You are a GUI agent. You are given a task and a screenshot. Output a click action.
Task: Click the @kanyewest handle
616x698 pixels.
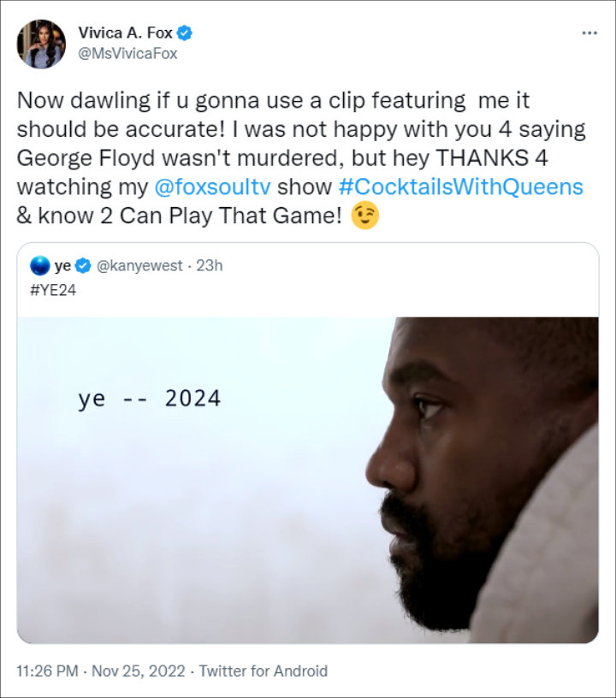click(x=139, y=266)
